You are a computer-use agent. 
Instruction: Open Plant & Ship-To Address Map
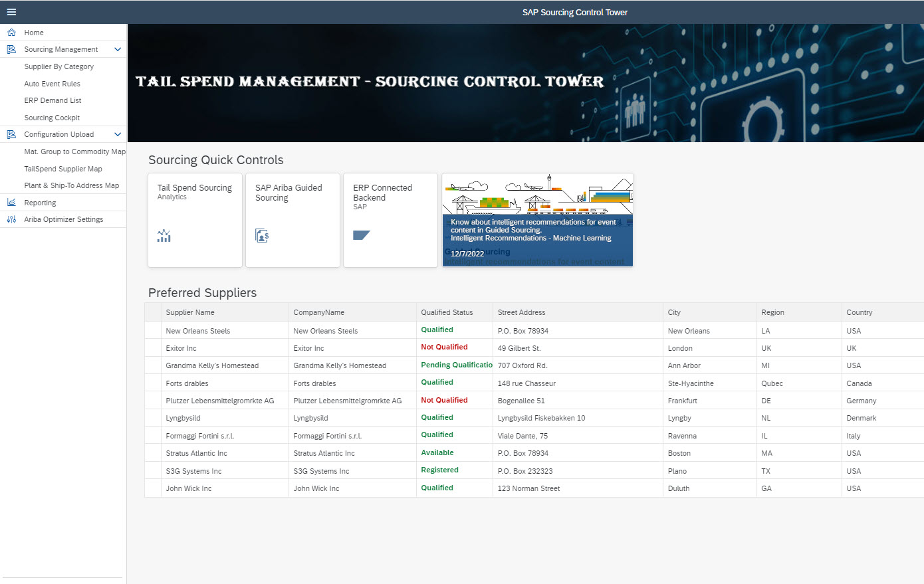72,185
